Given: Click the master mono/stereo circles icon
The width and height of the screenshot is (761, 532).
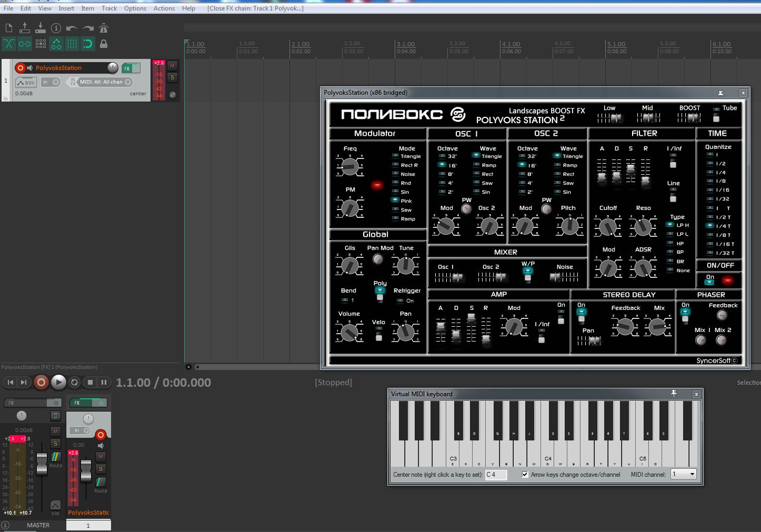Looking at the screenshot, I should [x=55, y=416].
